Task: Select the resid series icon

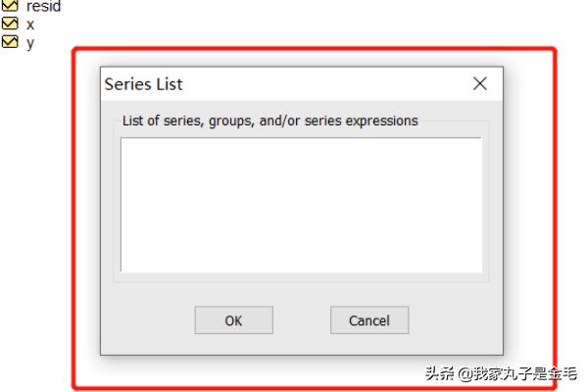Action: pos(10,5)
